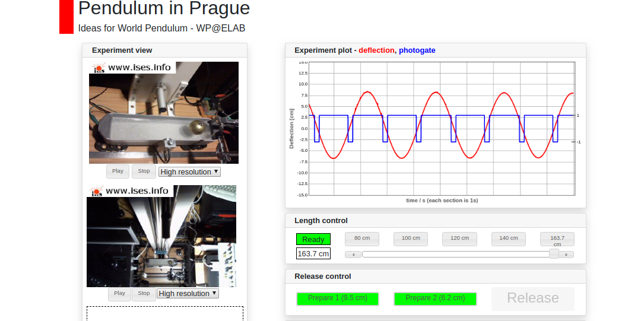
Task: Play the bottom experiment camera view
Action: click(119, 294)
